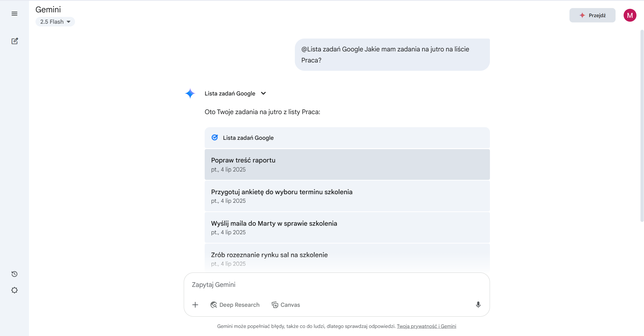Open the settings gear icon
The width and height of the screenshot is (644, 336).
(x=14, y=290)
